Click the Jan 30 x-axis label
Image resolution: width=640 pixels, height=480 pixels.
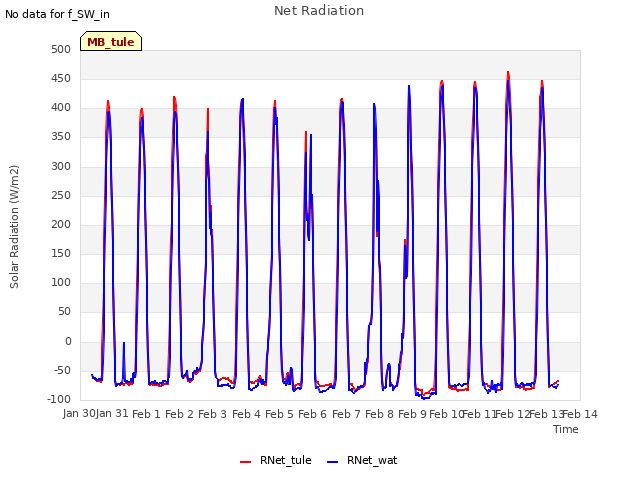(78, 413)
